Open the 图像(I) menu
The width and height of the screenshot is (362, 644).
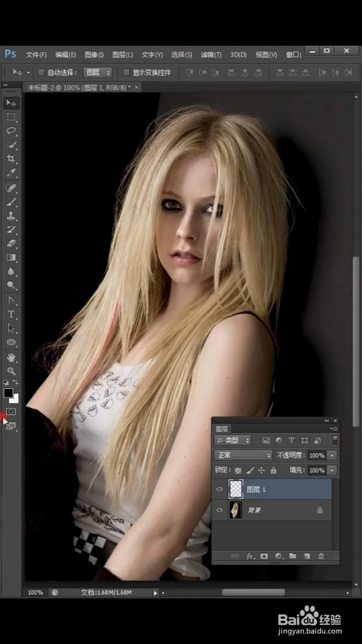[94, 55]
